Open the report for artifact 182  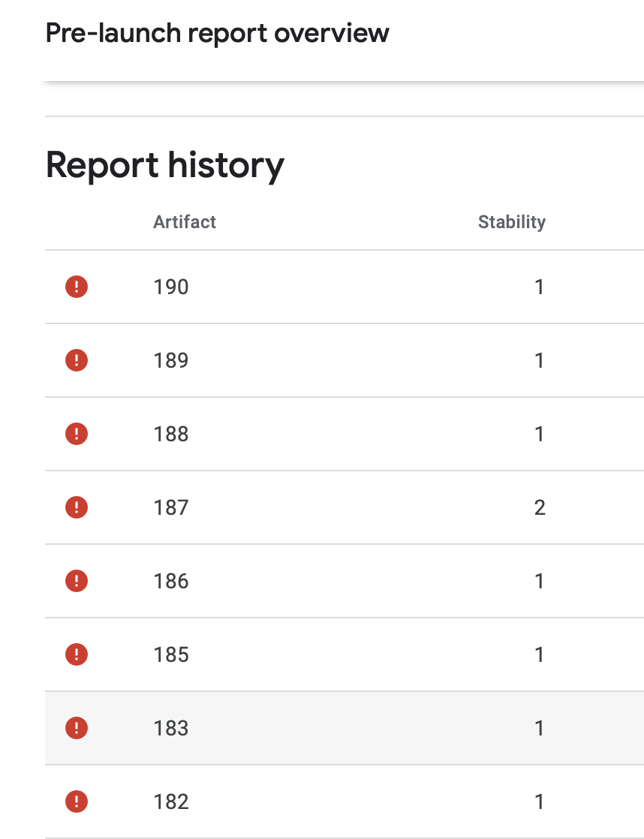tap(170, 801)
